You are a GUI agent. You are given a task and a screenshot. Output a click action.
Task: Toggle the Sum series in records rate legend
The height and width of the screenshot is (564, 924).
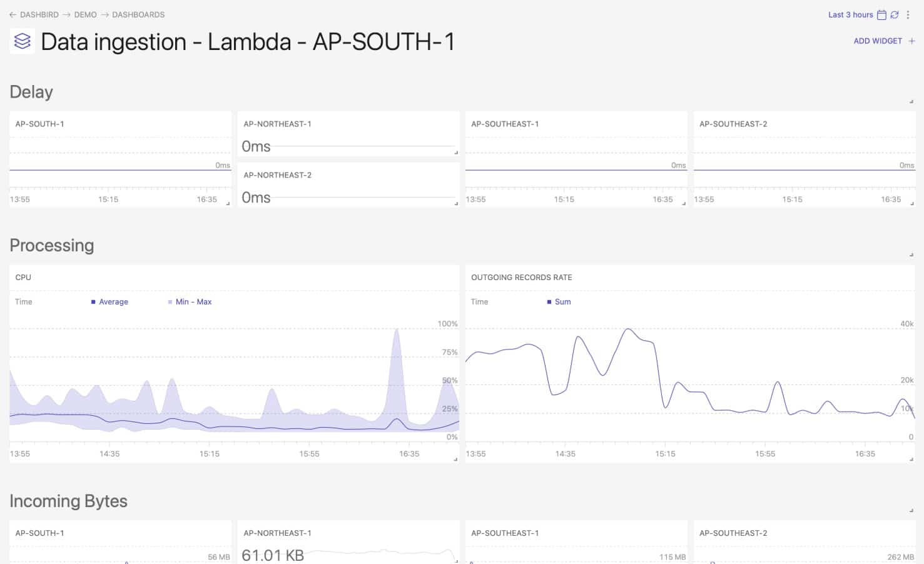[x=559, y=301]
